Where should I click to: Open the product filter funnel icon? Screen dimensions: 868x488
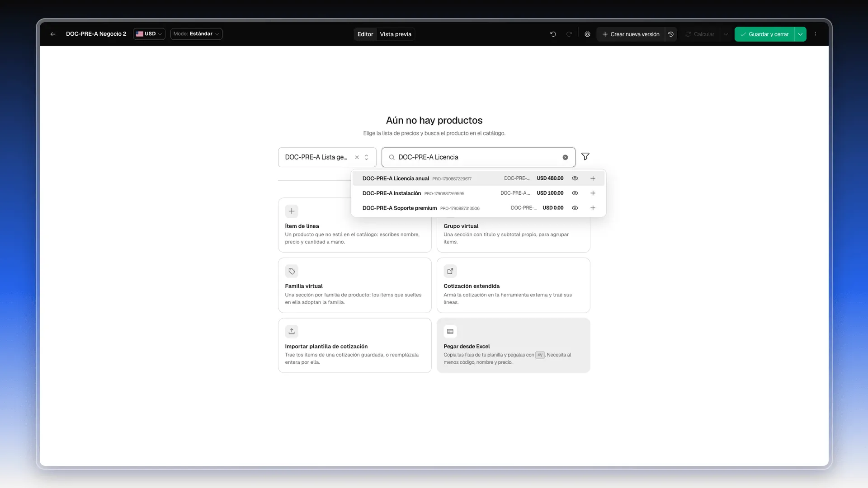pyautogui.click(x=585, y=156)
